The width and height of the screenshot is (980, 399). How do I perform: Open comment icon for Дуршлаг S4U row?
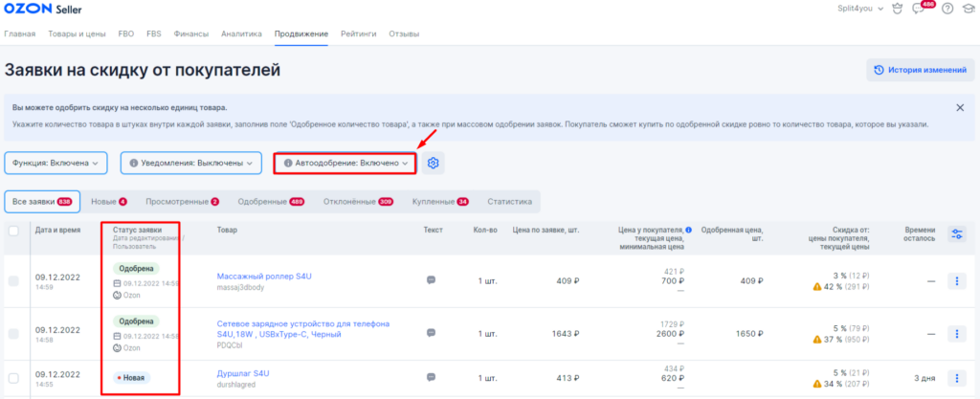431,377
